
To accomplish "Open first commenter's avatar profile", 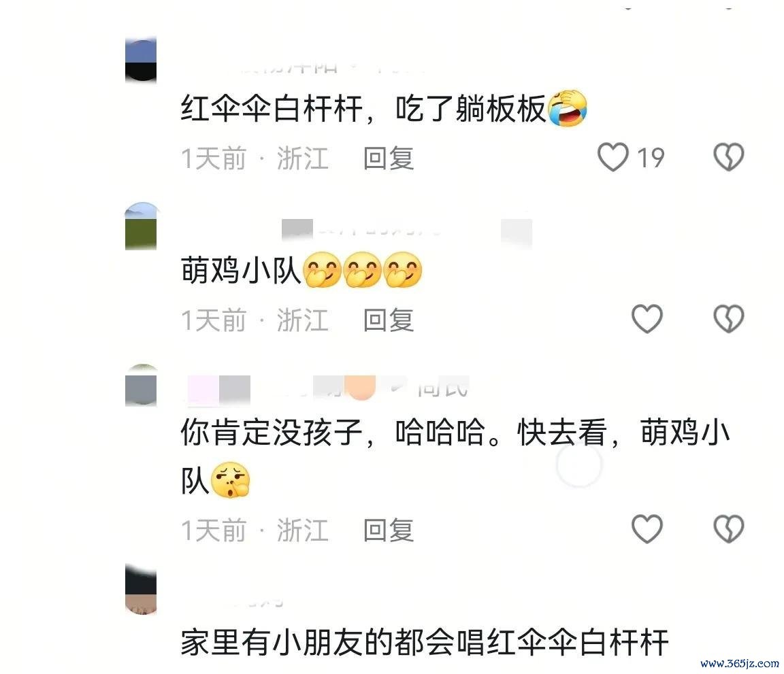I will [140, 59].
